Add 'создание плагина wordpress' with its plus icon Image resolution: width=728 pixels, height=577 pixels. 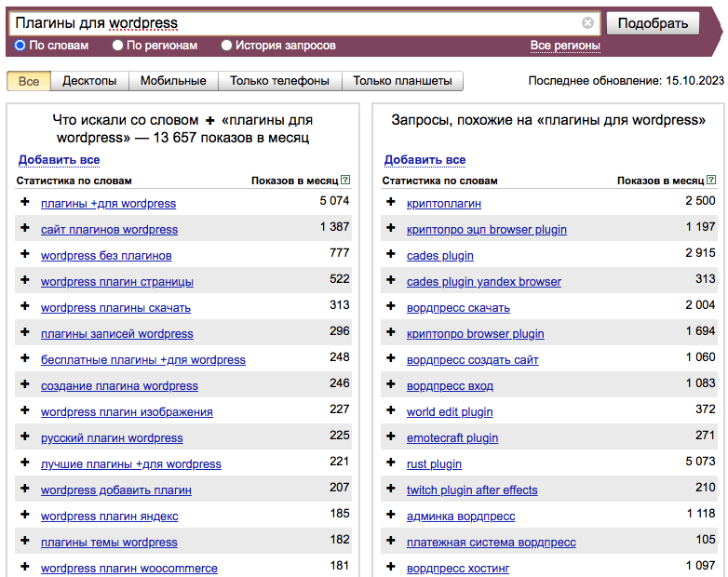coord(25,384)
